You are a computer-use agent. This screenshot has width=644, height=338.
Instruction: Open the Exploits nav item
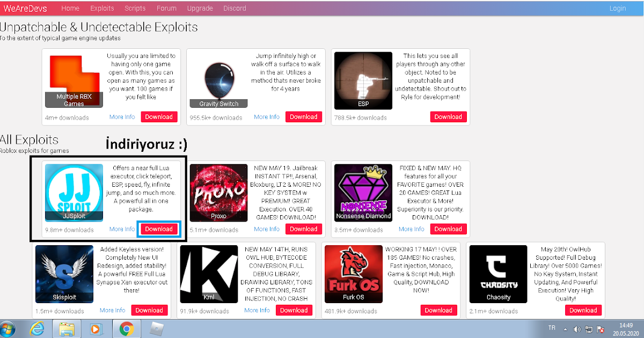(x=102, y=8)
